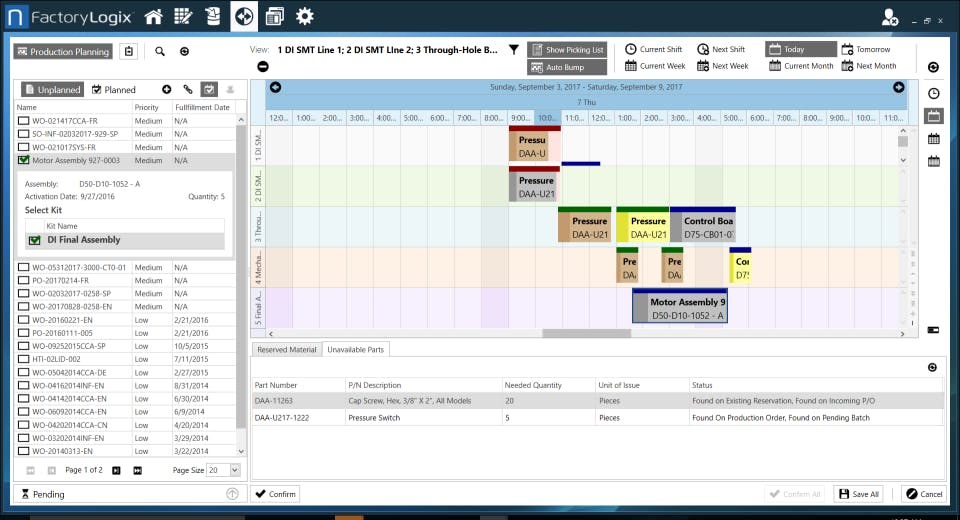
Task: Click the work order list scroll down arrow
Action: (241, 451)
